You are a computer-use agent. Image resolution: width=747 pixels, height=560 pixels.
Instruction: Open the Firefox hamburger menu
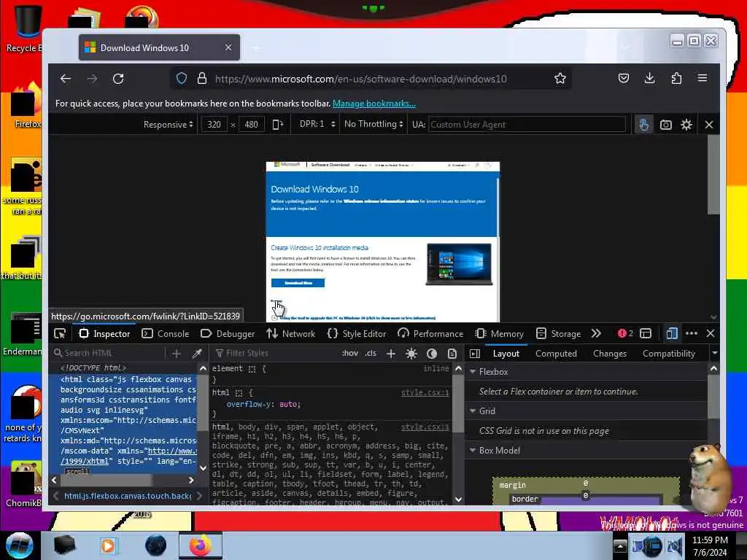(x=703, y=78)
